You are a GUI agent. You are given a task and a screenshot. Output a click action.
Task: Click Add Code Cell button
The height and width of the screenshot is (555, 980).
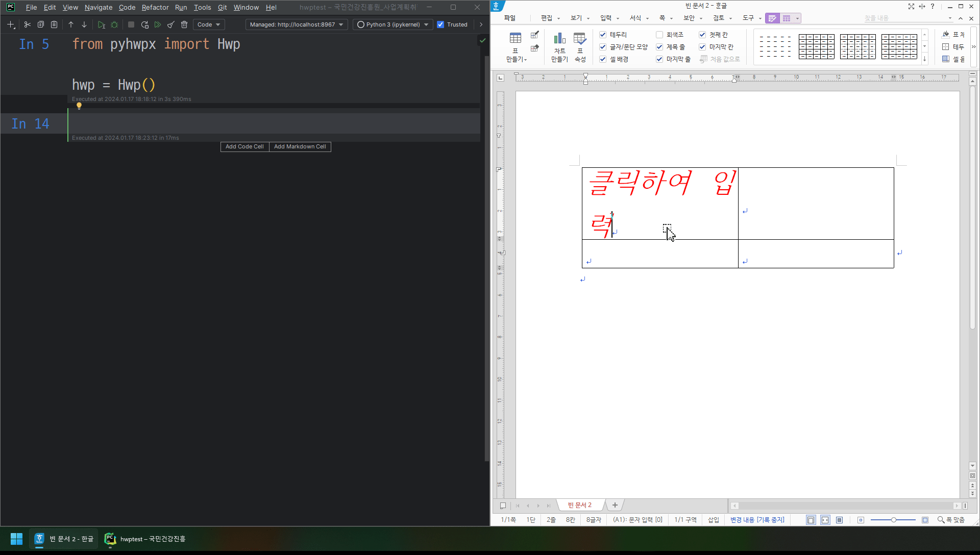[x=244, y=146]
